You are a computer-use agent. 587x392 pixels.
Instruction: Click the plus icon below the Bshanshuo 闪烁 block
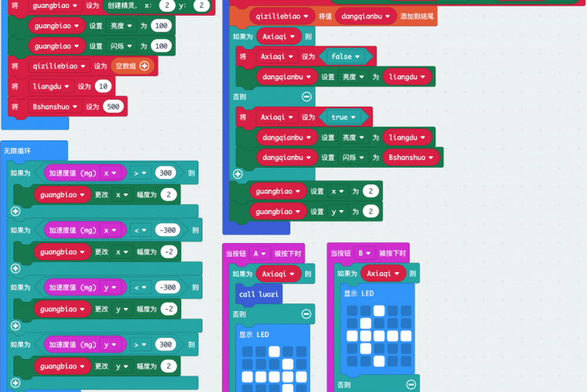(x=238, y=174)
